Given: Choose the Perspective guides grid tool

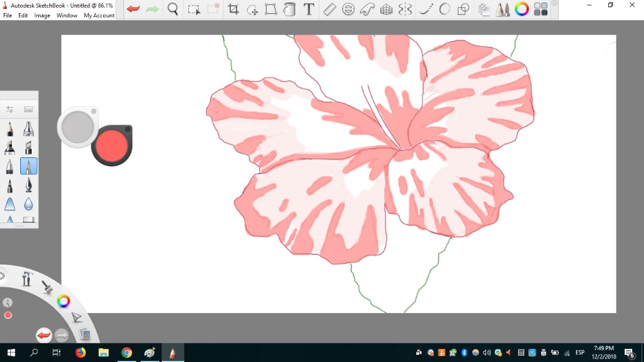Looking at the screenshot, I should click(x=386, y=10).
